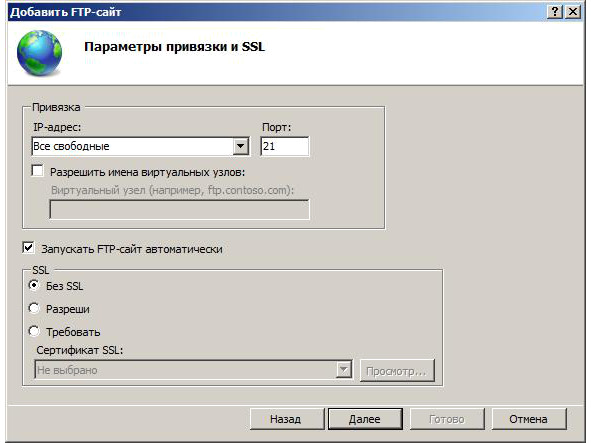Click the Готово button
This screenshot has height=443, width=591.
click(447, 419)
